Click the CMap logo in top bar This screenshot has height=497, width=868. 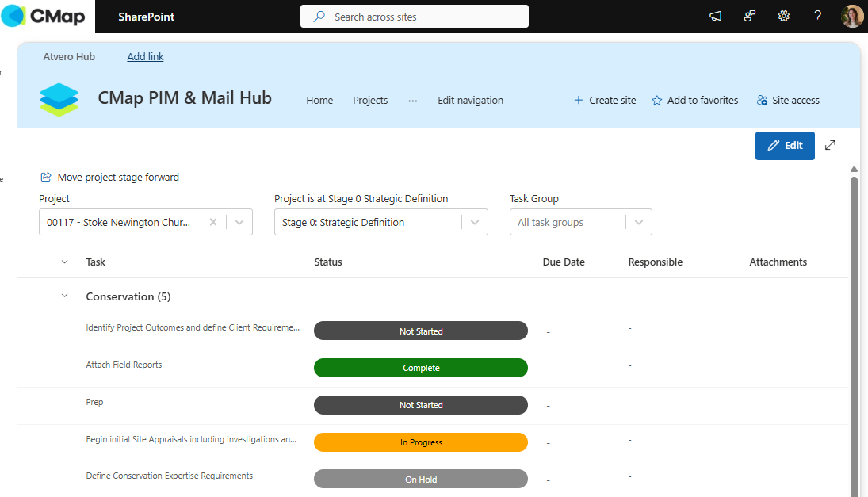click(44, 16)
